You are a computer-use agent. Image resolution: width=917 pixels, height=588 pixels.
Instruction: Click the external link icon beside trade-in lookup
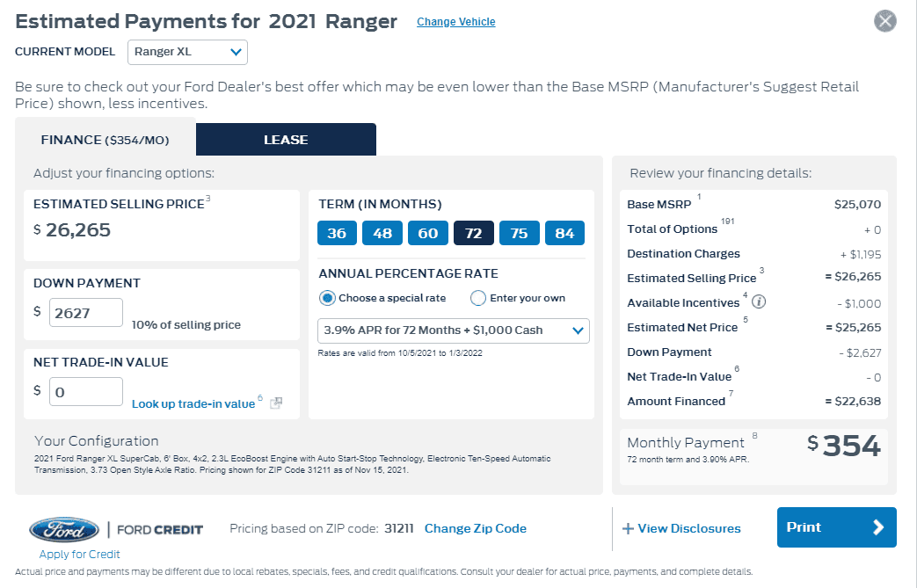tap(276, 403)
